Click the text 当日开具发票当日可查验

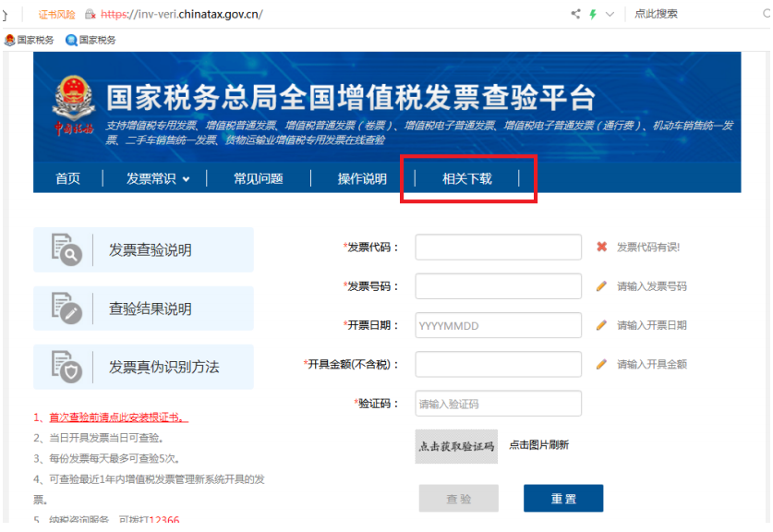coord(106,438)
